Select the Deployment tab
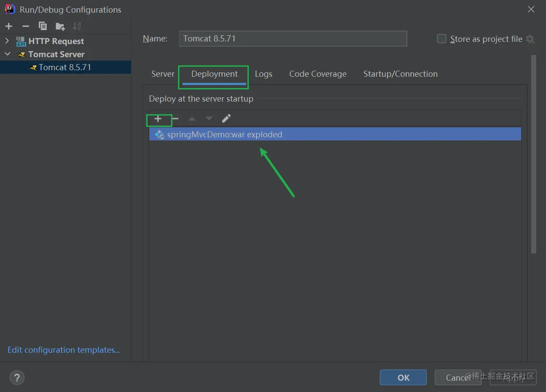 click(214, 74)
